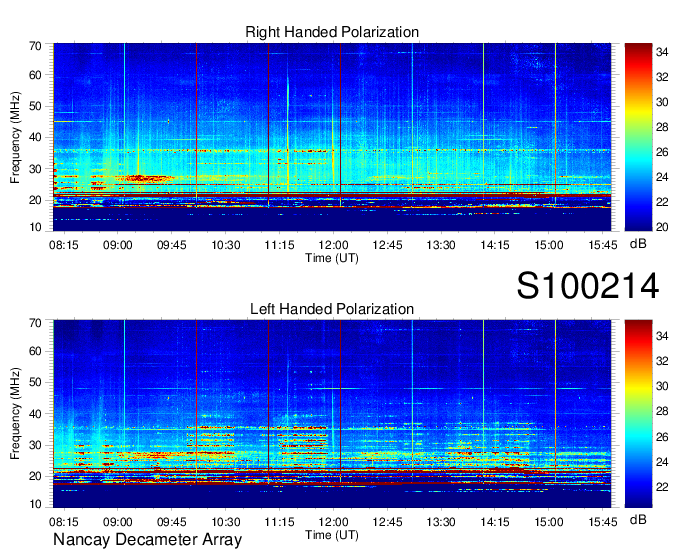Click the Frequency (MHz) axis label of bottom plot
680x552 pixels.
point(15,414)
